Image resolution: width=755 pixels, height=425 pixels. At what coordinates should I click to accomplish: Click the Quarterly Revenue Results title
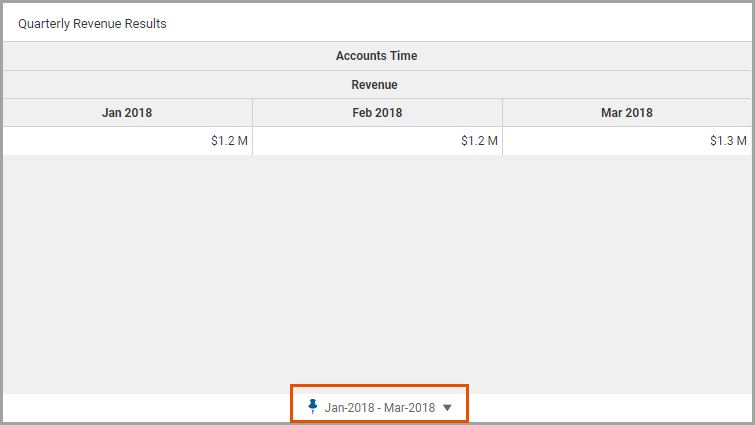coord(92,24)
